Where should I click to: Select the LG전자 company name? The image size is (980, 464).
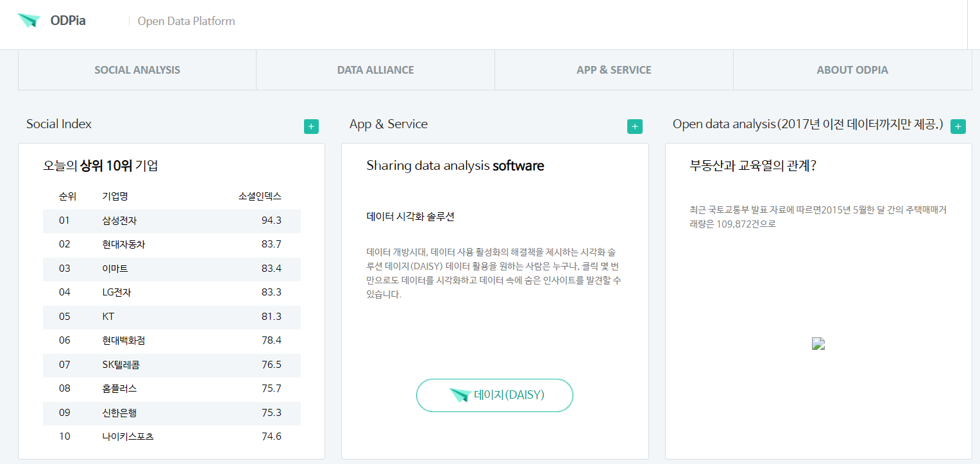(117, 292)
